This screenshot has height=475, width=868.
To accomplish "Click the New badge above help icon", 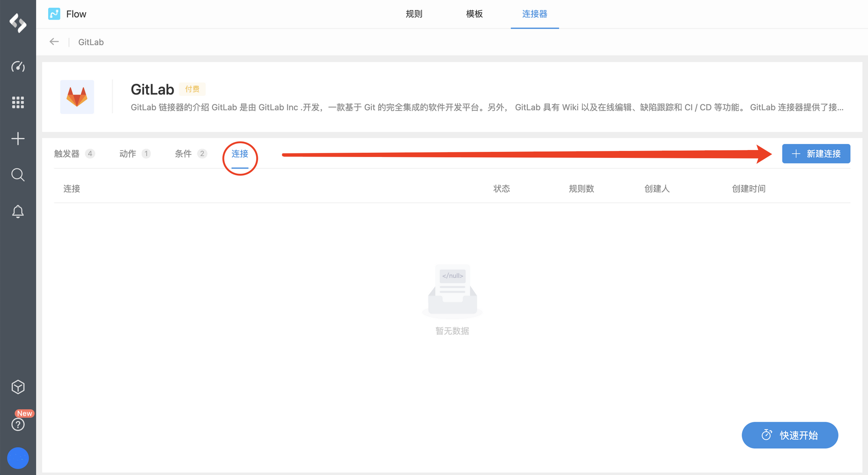I will (x=25, y=413).
